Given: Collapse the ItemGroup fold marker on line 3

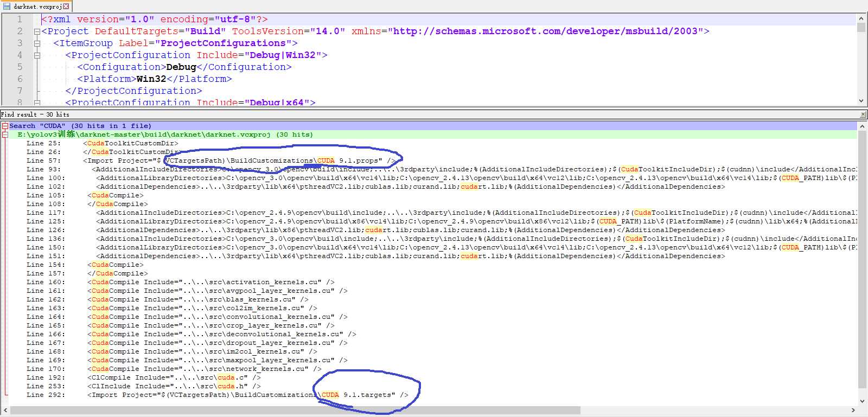Looking at the screenshot, I should [x=37, y=43].
